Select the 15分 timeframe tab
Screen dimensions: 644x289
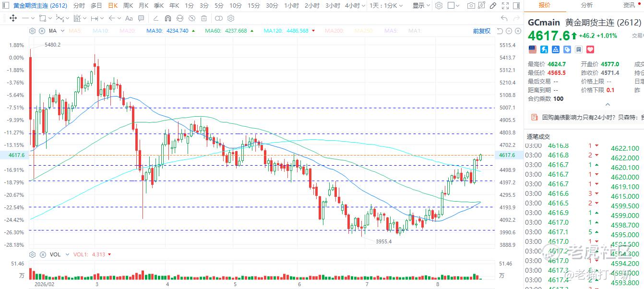pyautogui.click(x=254, y=6)
